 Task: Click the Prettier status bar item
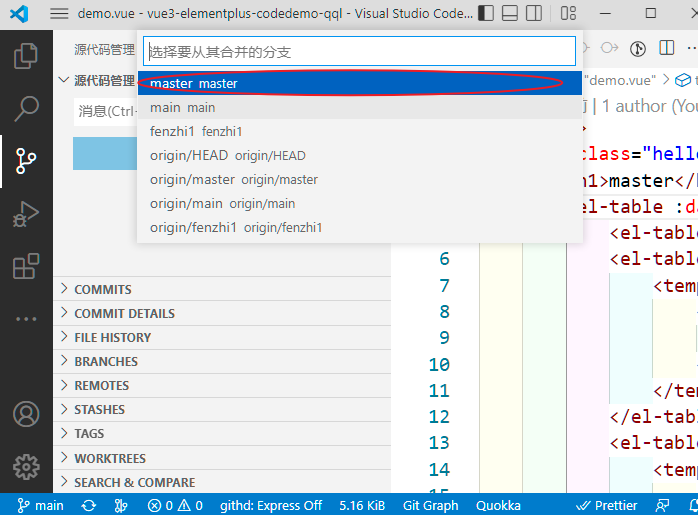coord(606,506)
